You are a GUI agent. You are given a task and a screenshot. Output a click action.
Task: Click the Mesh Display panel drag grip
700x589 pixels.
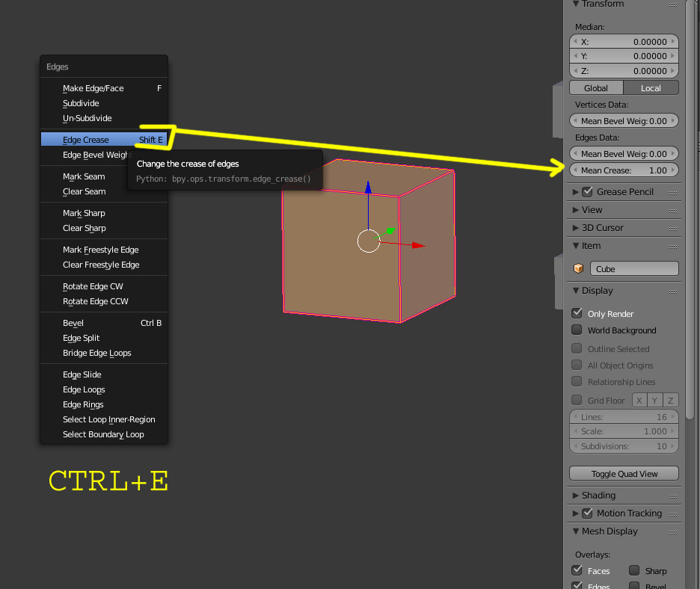click(x=673, y=532)
